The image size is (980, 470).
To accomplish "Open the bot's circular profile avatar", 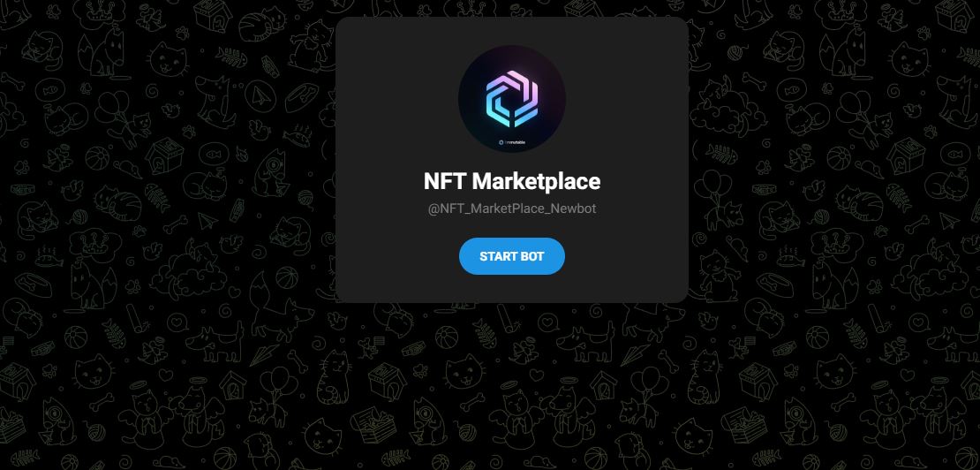I will (x=512, y=99).
